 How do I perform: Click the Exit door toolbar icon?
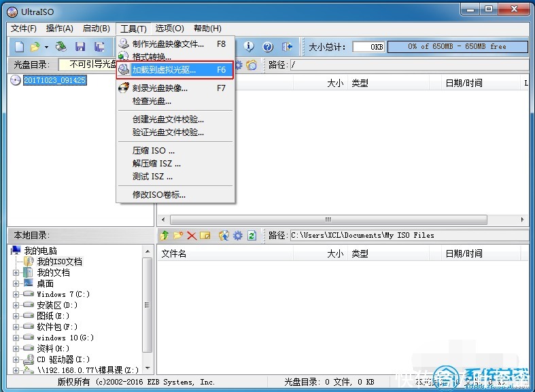288,47
